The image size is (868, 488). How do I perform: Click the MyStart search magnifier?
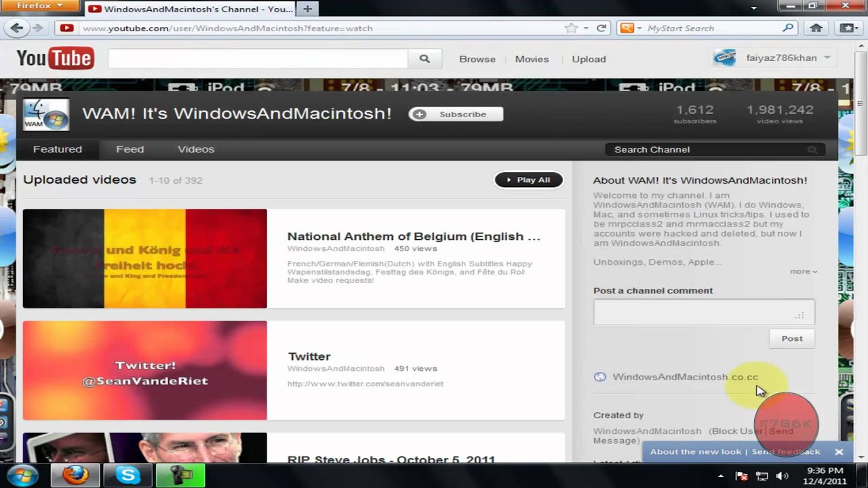tap(787, 28)
